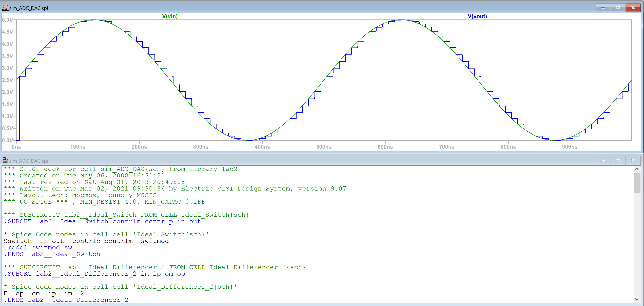Minimize the waveform viewer window

603,8
